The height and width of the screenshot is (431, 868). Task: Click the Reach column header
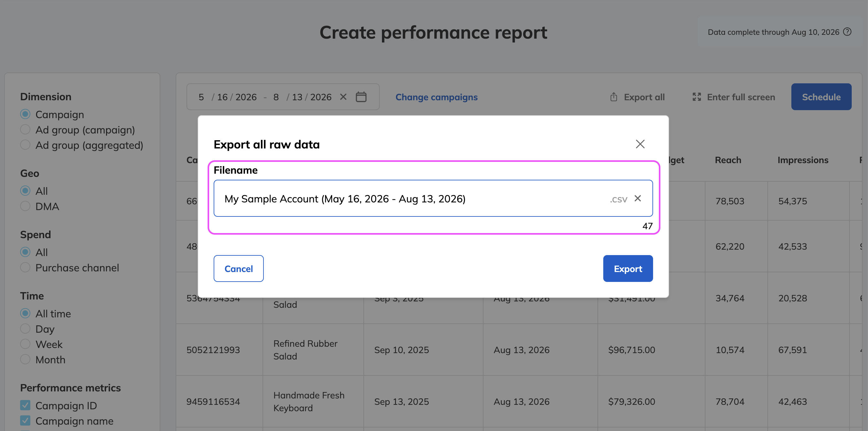pos(728,160)
